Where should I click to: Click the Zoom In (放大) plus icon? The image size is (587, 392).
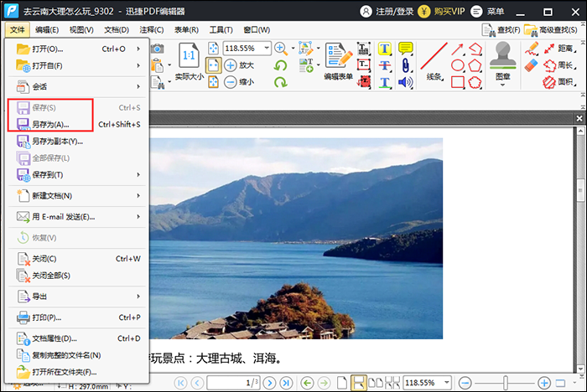(x=231, y=65)
